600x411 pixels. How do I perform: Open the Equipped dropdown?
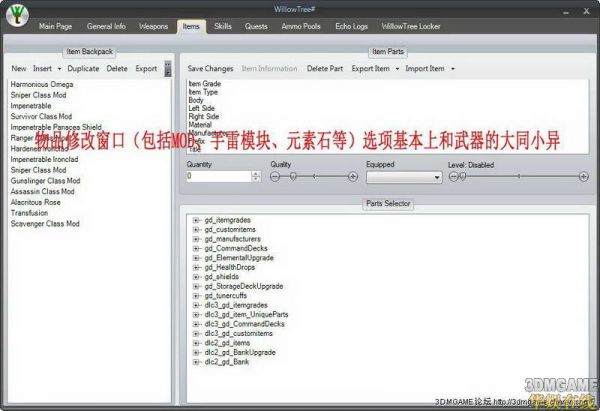[x=404, y=177]
